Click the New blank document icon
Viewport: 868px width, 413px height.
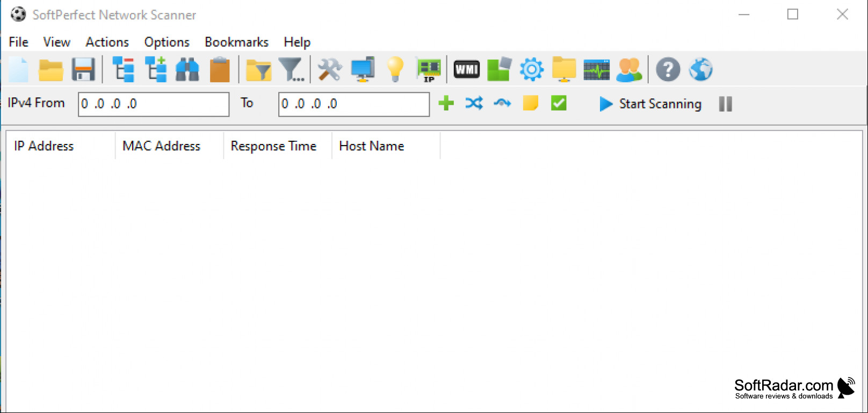pos(19,70)
